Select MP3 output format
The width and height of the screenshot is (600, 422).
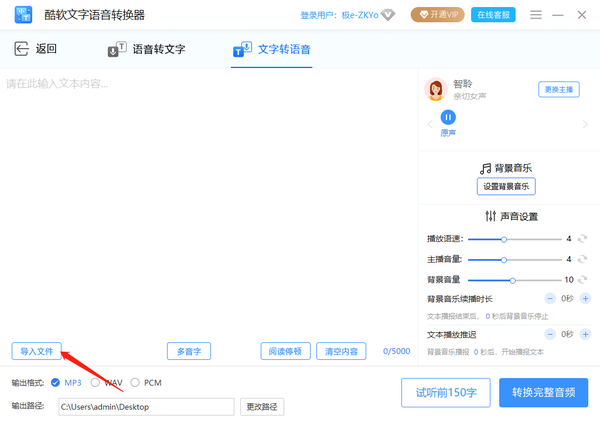pyautogui.click(x=55, y=383)
